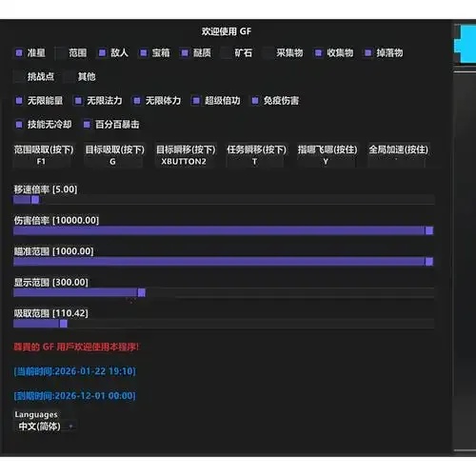Toggle 技能无冷却 checkbox
Screen dimensions: 476x476
[x=19, y=125]
